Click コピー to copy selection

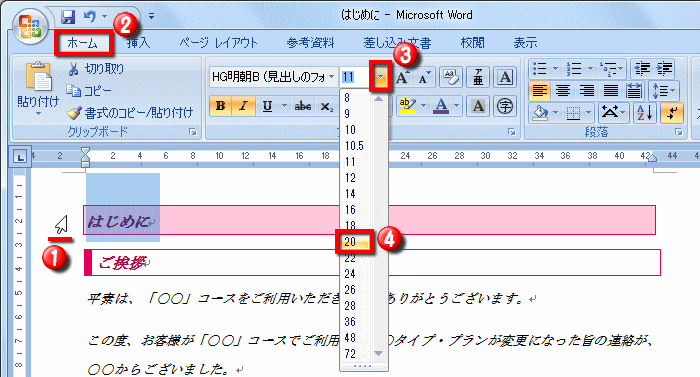[x=89, y=91]
